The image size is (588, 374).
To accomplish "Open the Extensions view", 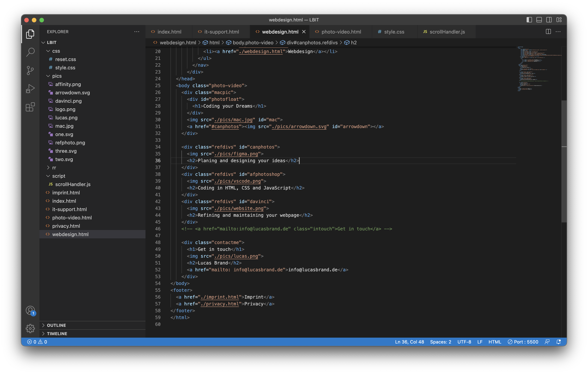I will click(x=30, y=107).
